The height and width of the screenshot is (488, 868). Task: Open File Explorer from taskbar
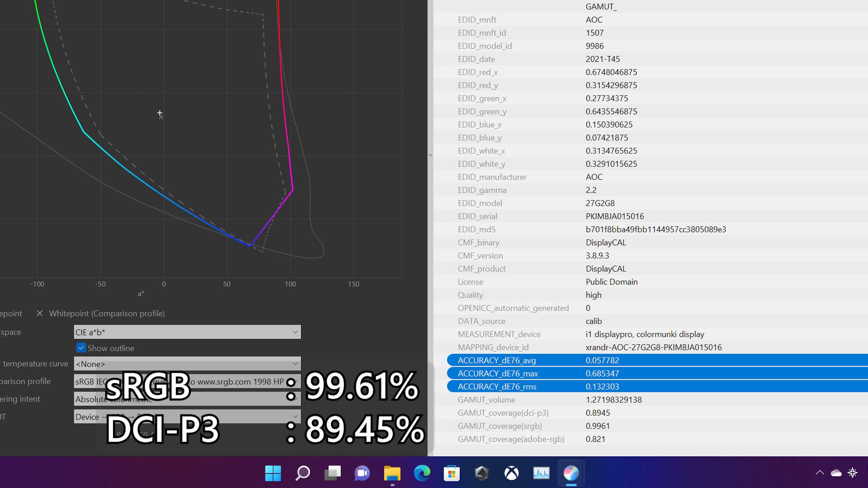pos(392,473)
